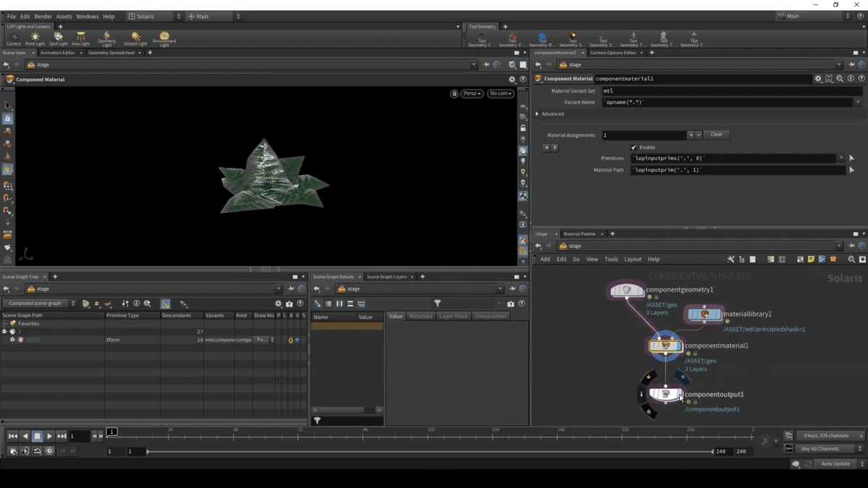This screenshot has height=488, width=868.
Task: Click the Clear button for Material Assignments
Action: pos(716,134)
